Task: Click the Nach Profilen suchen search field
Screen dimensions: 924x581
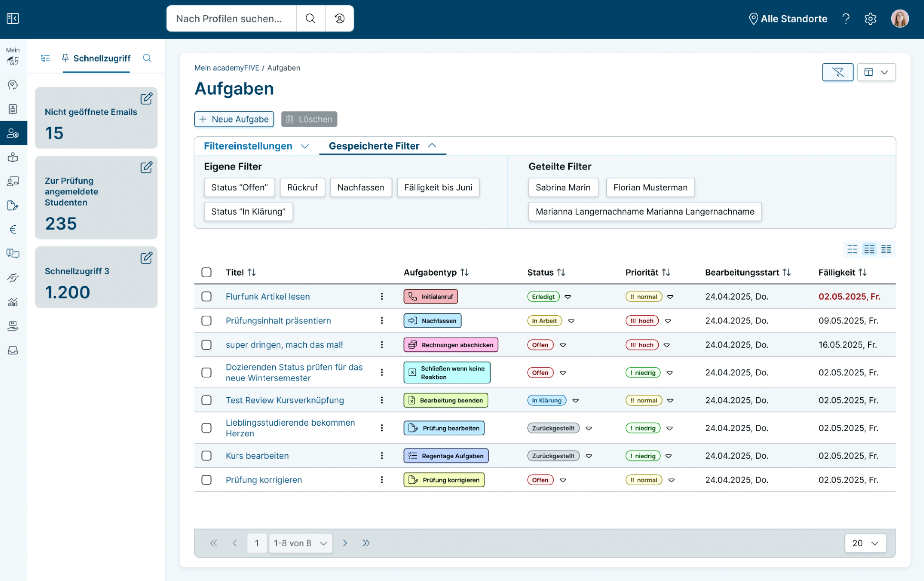Action: click(x=231, y=19)
